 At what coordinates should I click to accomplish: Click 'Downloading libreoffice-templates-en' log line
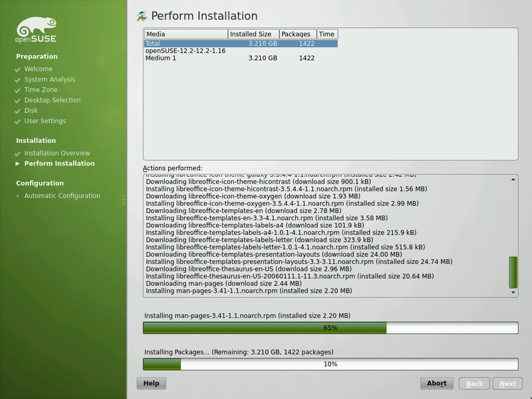point(243,211)
